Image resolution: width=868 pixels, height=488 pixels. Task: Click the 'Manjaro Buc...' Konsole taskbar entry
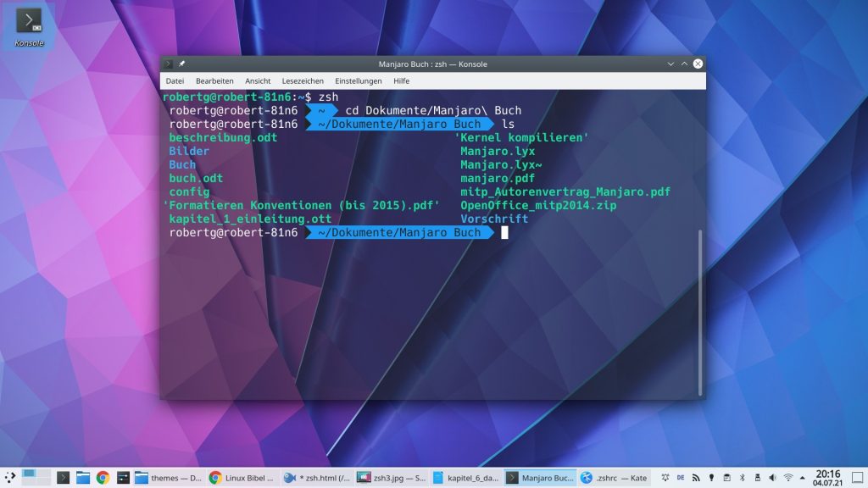[x=539, y=478]
